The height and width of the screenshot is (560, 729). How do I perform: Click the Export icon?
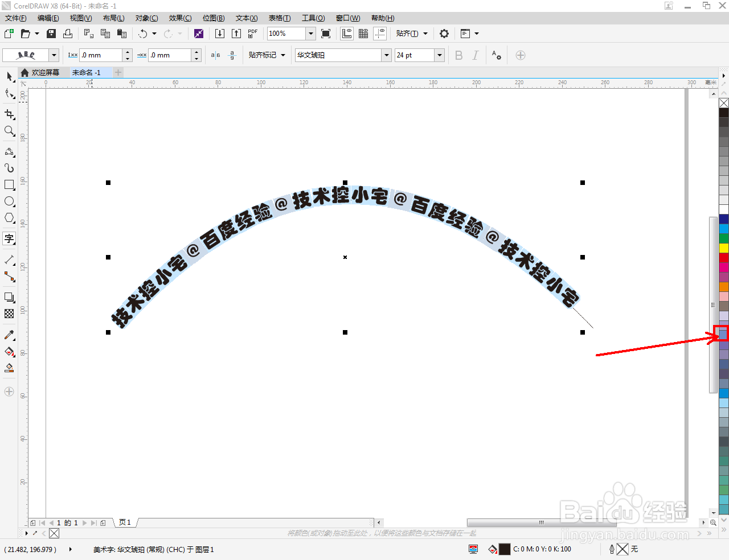point(236,34)
